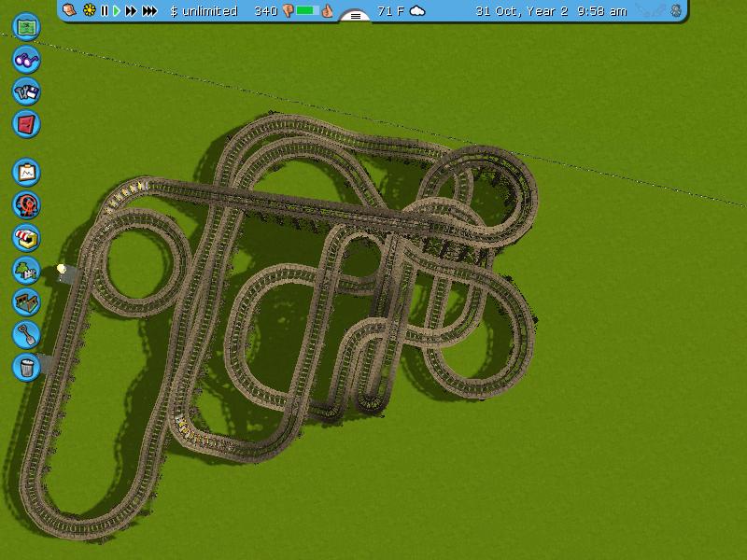Pause the game
Viewport: 747px width, 560px height.
(105, 10)
